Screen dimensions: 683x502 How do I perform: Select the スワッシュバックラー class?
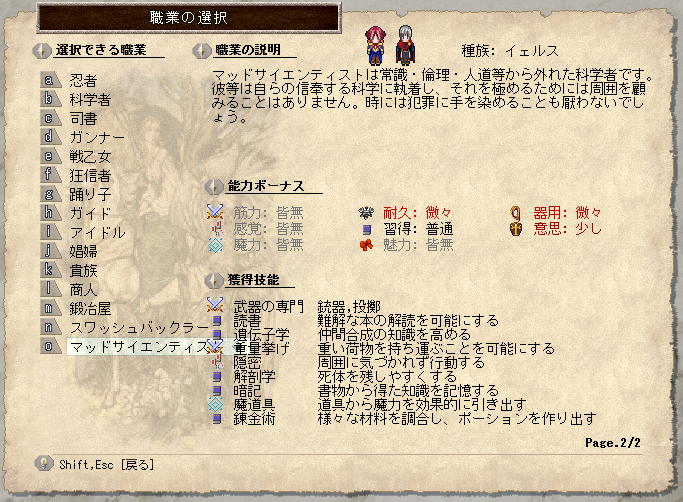[139, 328]
